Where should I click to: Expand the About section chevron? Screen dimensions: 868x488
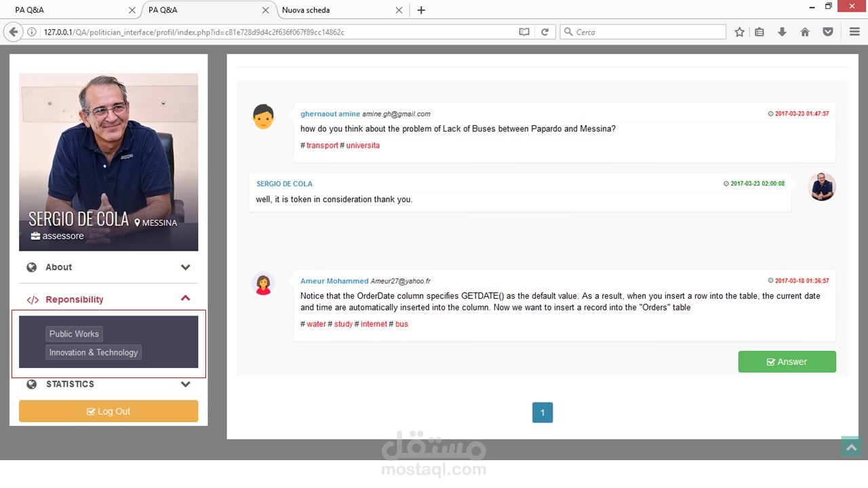[x=185, y=267]
